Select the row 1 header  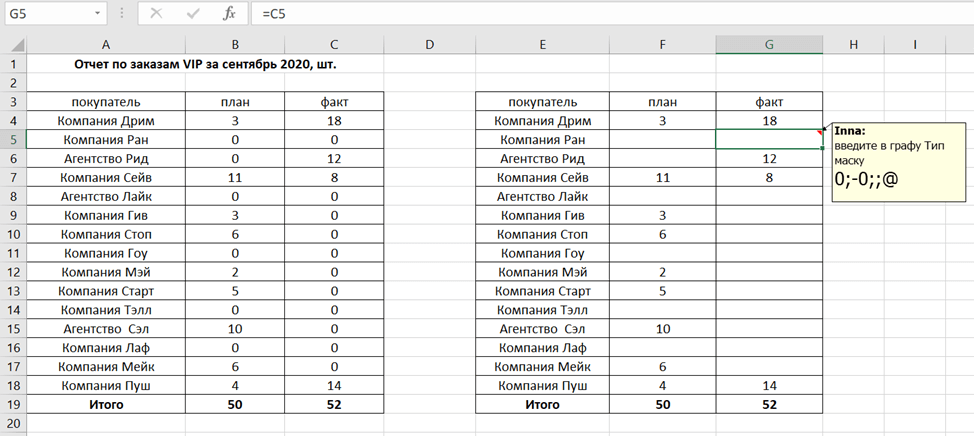click(12, 64)
